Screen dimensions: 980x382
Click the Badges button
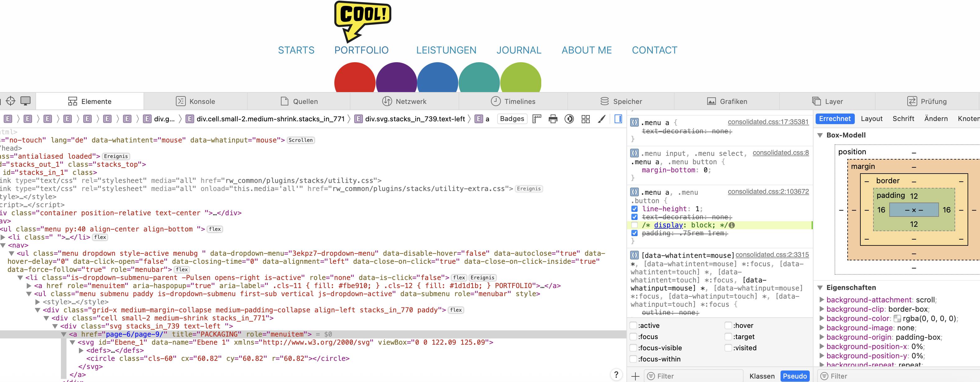(512, 119)
